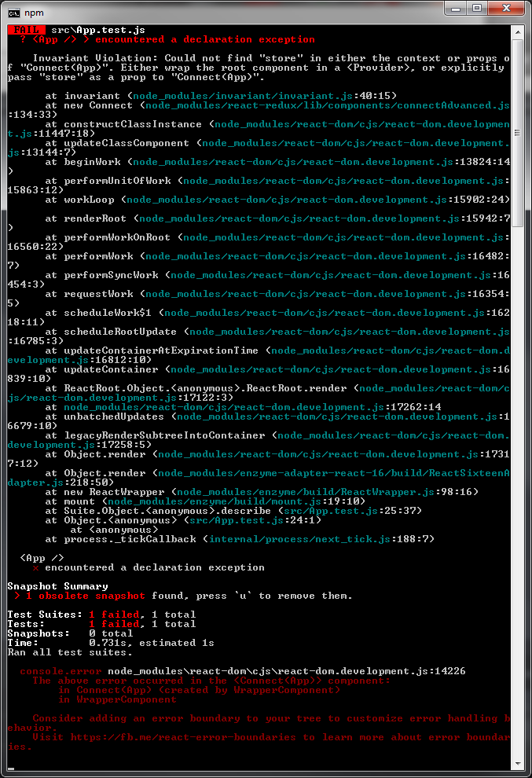The image size is (532, 778).
Task: Click the 'at workLoop' stack line
Action: pyautogui.click(x=277, y=200)
